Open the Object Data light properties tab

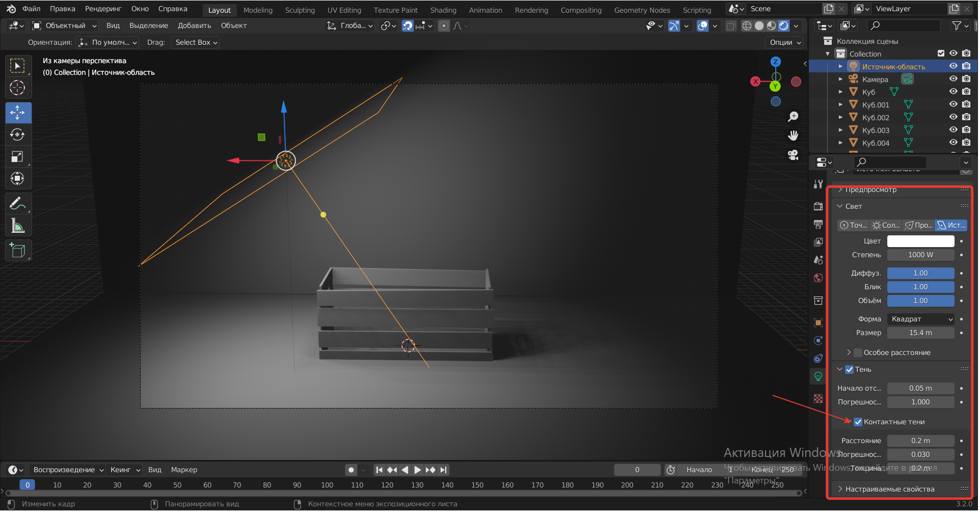tap(818, 376)
